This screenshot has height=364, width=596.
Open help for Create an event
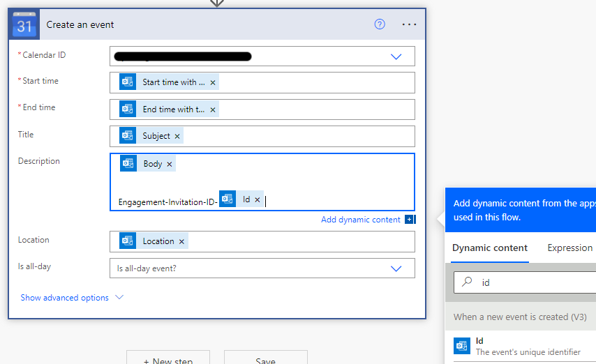380,24
